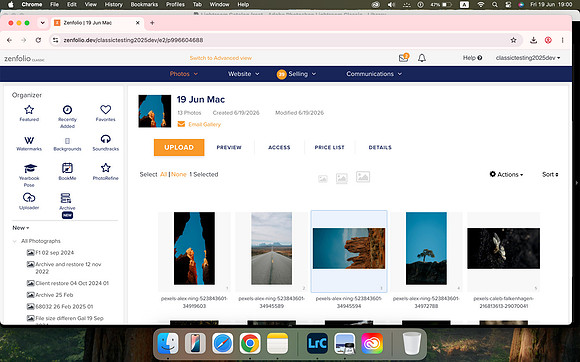Switch to the Access tab
The image size is (580, 362).
(279, 147)
